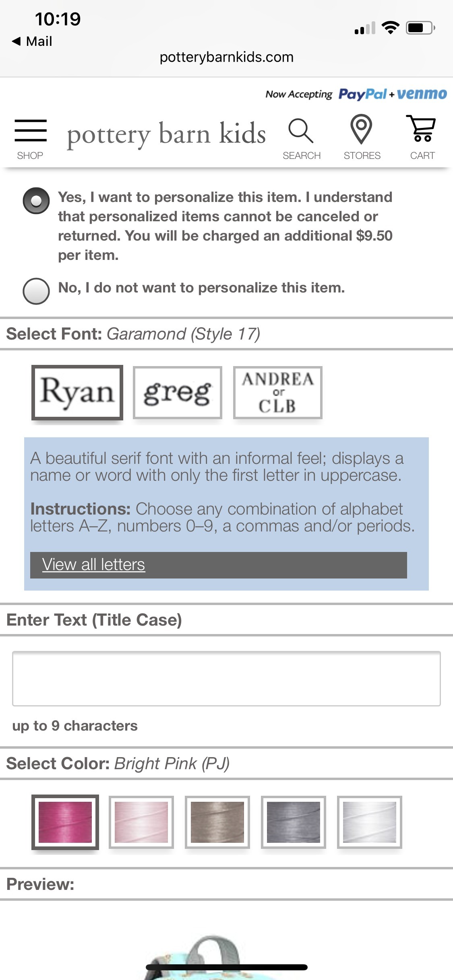Viewport: 453px width, 980px height.
Task: Choose the Ryan Garamond font style
Action: [77, 392]
